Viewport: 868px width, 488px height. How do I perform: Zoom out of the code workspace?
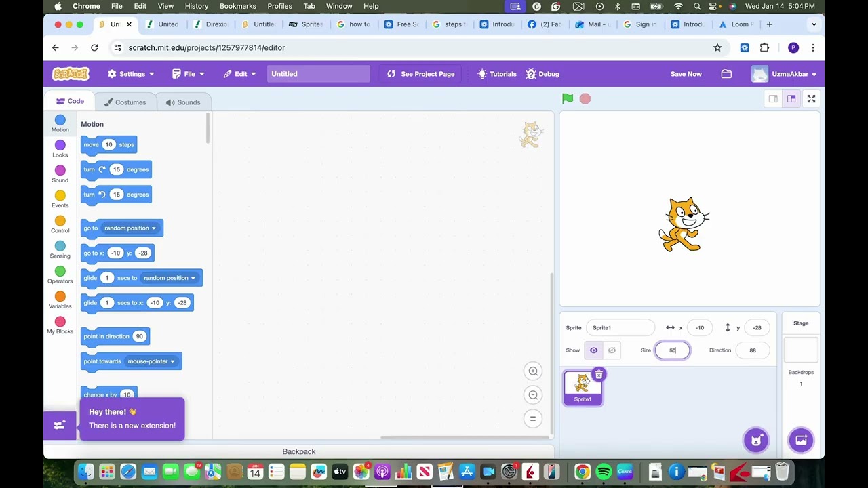[533, 394]
